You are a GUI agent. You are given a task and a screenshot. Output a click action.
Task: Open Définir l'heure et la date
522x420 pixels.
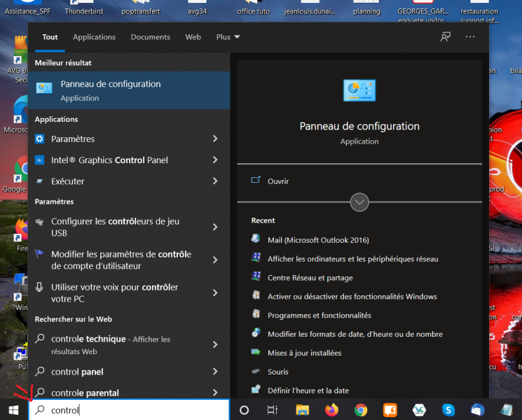[308, 391]
